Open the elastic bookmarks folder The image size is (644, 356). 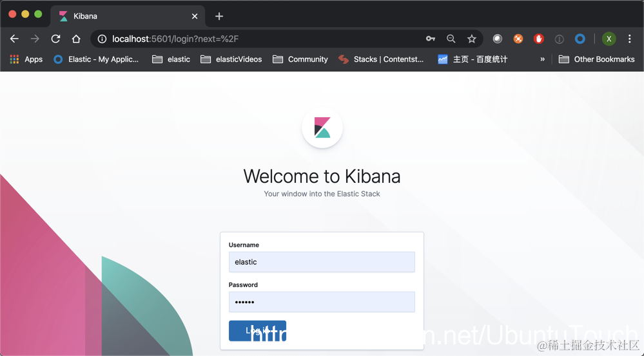pos(171,59)
